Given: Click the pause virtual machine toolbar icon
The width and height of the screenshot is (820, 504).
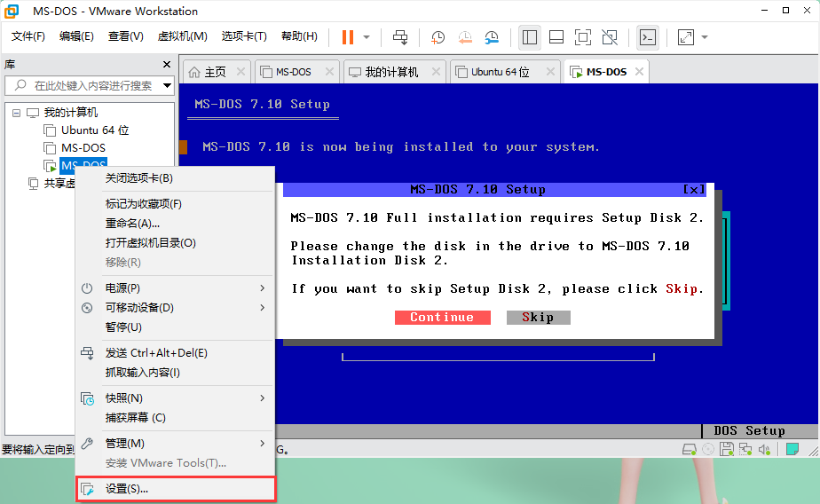Looking at the screenshot, I should click(348, 37).
